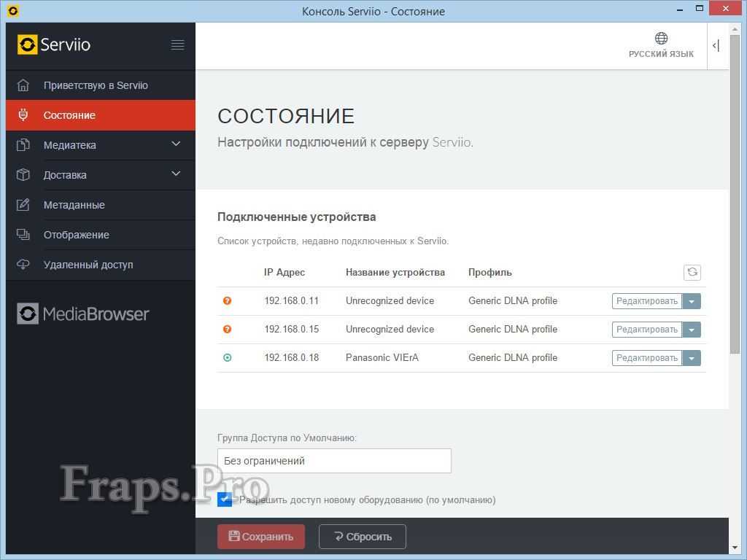Click the green status icon for 192.168.0.18
Screen dimensions: 747x560
[228, 357]
